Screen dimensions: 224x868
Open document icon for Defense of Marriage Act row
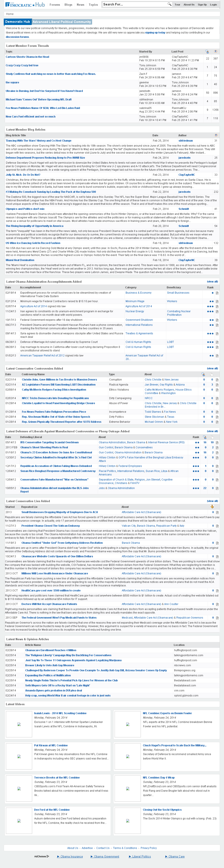pos(217,342)
